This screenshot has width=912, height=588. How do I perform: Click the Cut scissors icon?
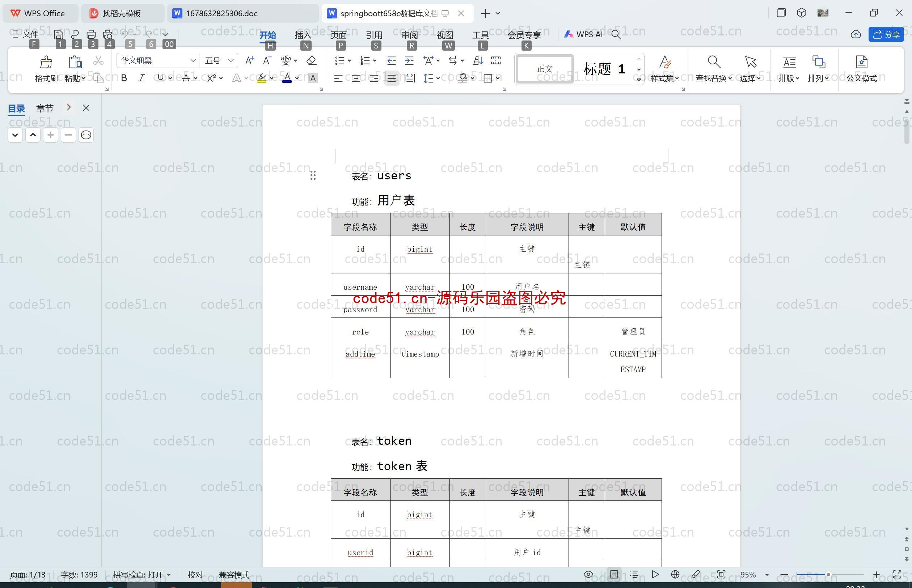coord(98,60)
